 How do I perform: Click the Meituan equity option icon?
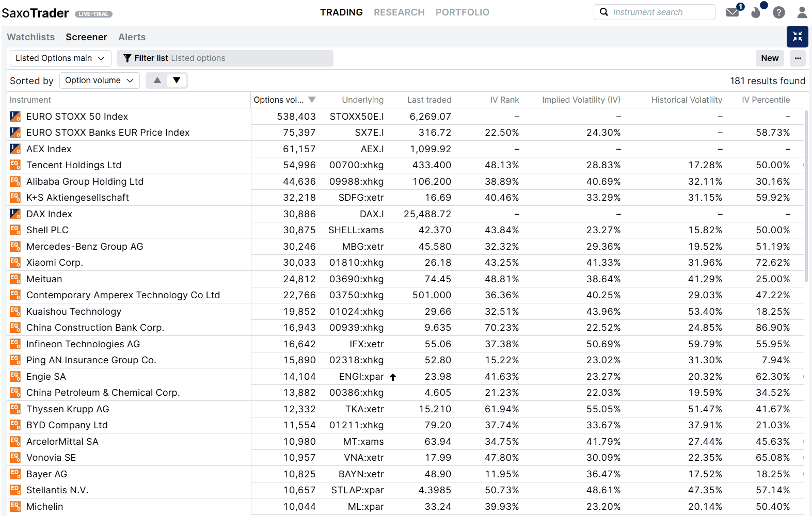pos(15,279)
